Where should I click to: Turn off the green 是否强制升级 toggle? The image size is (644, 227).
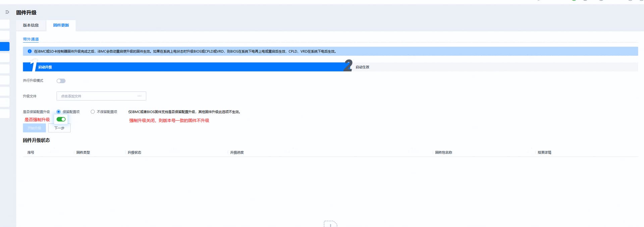tap(61, 119)
